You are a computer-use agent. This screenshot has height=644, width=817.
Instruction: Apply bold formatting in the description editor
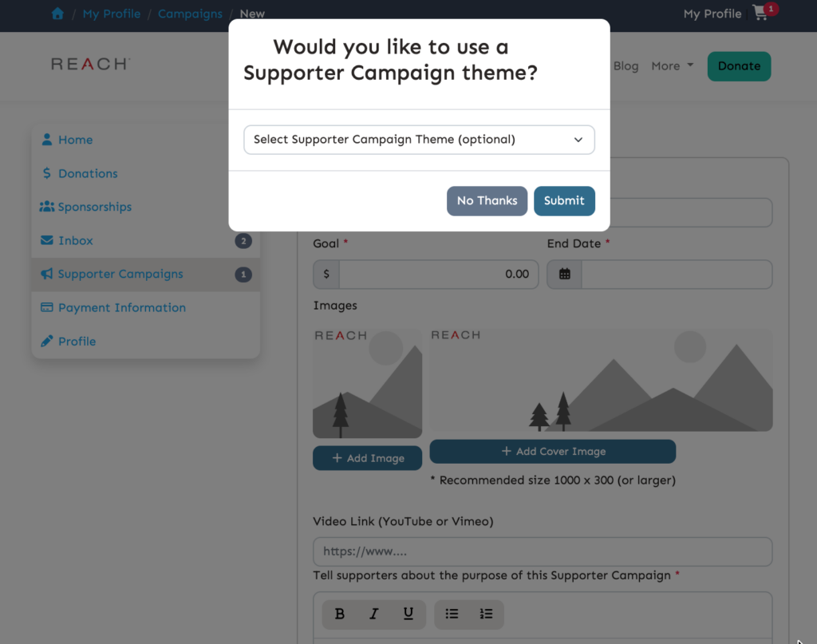click(x=339, y=614)
